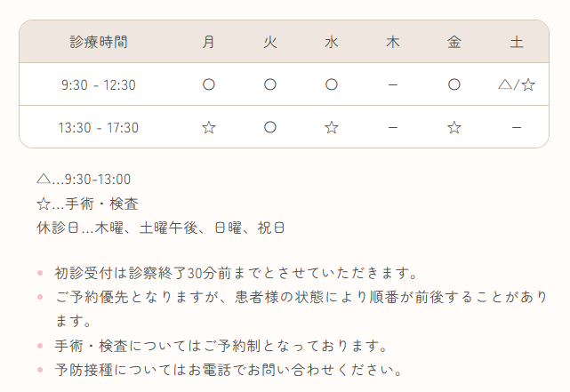Select the 月 column header

(209, 42)
